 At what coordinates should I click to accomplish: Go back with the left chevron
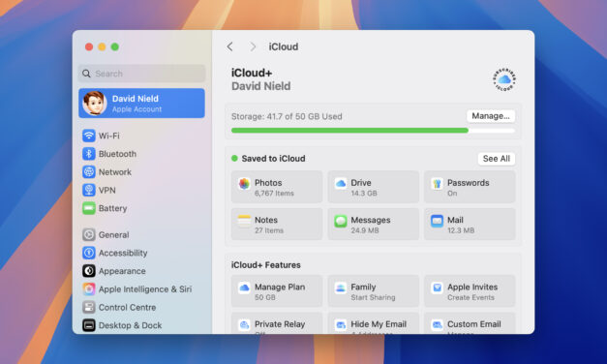point(230,46)
